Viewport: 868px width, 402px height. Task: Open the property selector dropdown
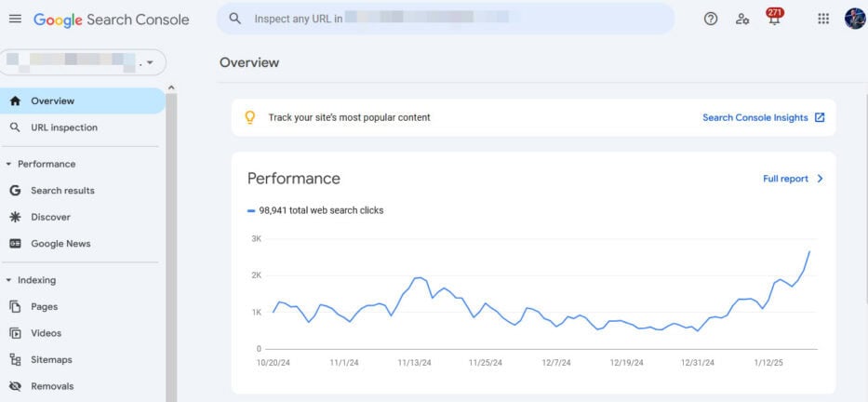click(x=83, y=62)
